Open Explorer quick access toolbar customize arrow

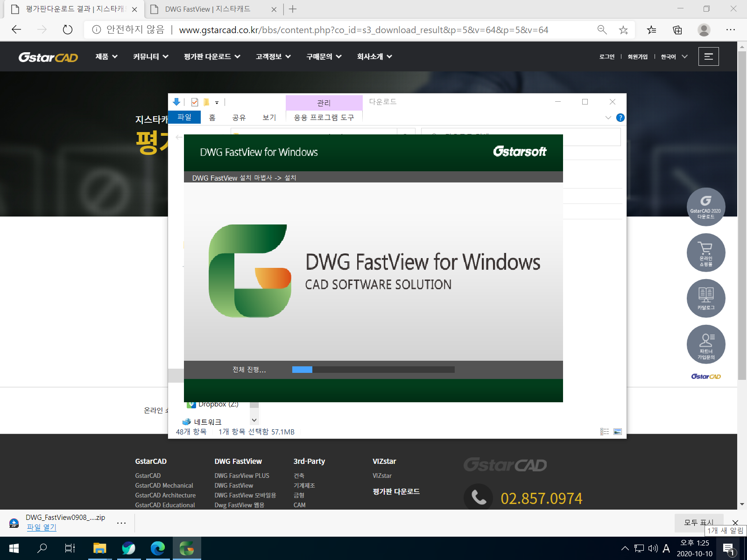click(x=217, y=102)
